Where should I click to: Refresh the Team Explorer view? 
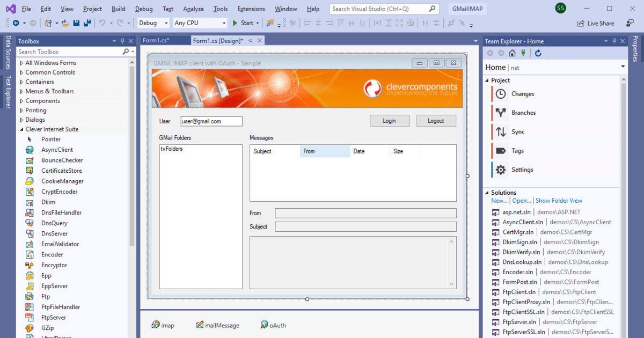click(538, 53)
